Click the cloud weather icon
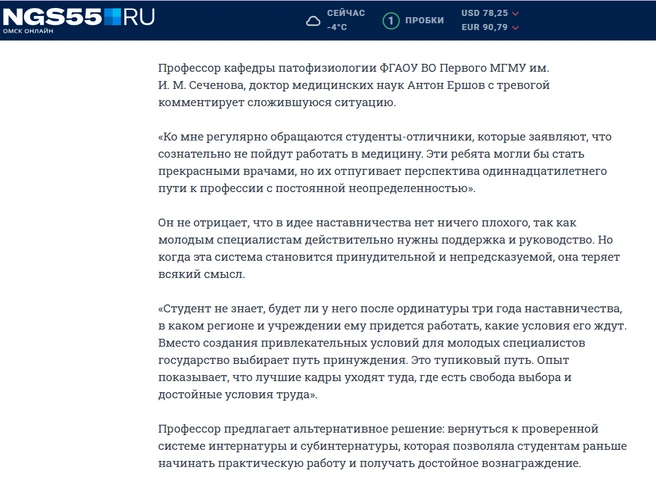This screenshot has height=483, width=656. coord(313,21)
